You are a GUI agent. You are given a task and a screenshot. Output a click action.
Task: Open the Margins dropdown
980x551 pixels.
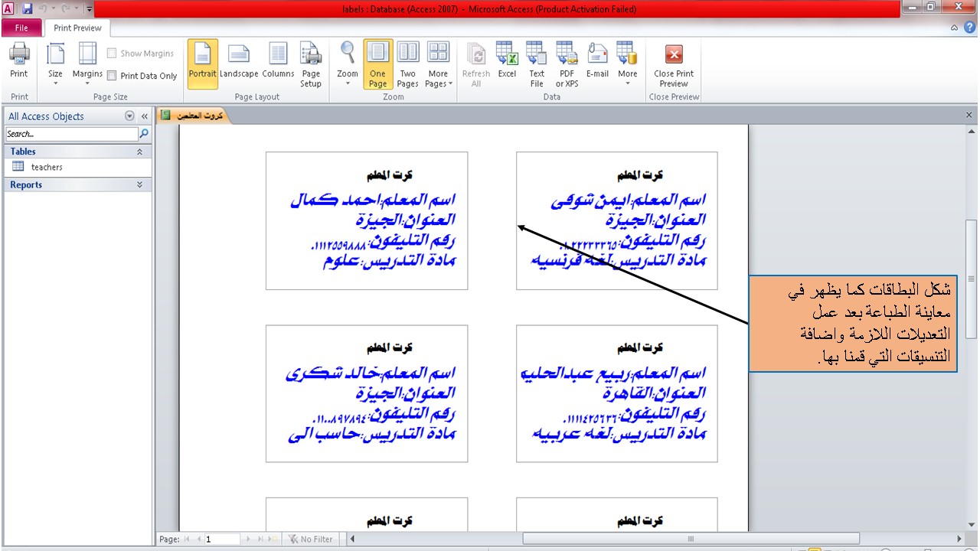pyautogui.click(x=87, y=64)
